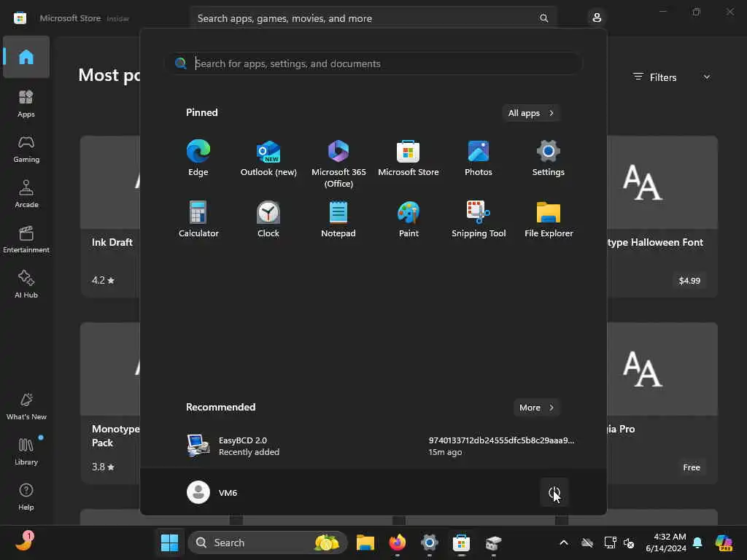The width and height of the screenshot is (747, 560).
Task: Open File Explorer pinned app
Action: click(x=549, y=219)
